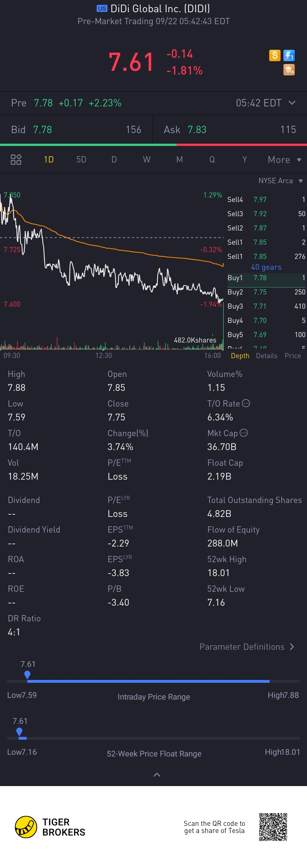Image resolution: width=307 pixels, height=868 pixels.
Task: Select the 1D chart timeframe
Action: 49,159
